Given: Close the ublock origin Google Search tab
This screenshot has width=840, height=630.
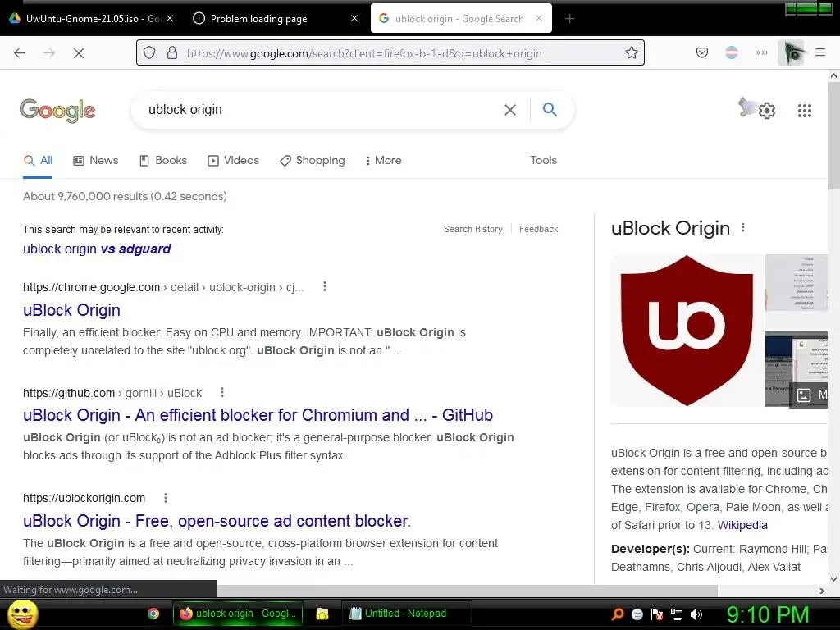Looking at the screenshot, I should coord(539,18).
